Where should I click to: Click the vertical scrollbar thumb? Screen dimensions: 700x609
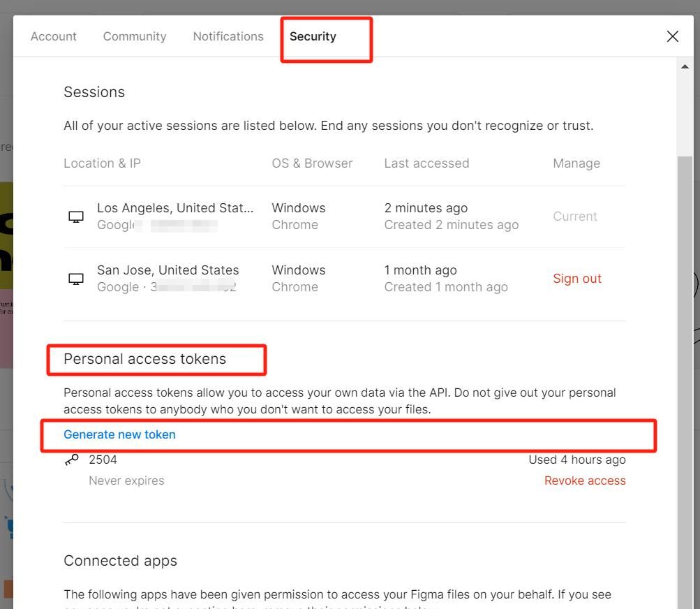[685, 377]
